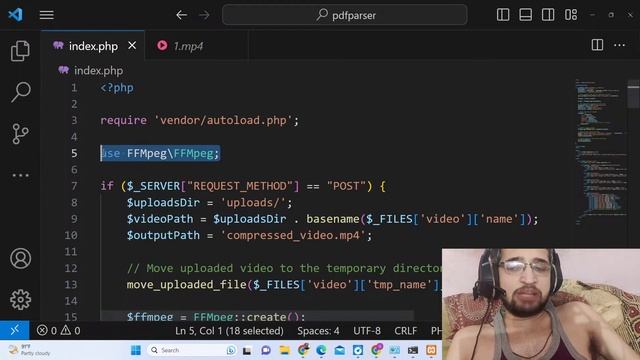This screenshot has height=360, width=640.
Task: Click the VS Code logo icon
Action: (x=16, y=15)
